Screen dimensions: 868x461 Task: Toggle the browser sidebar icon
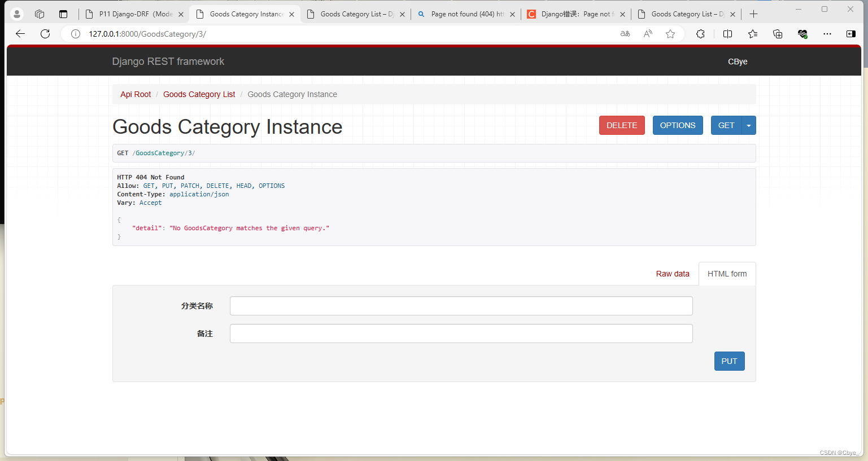851,34
